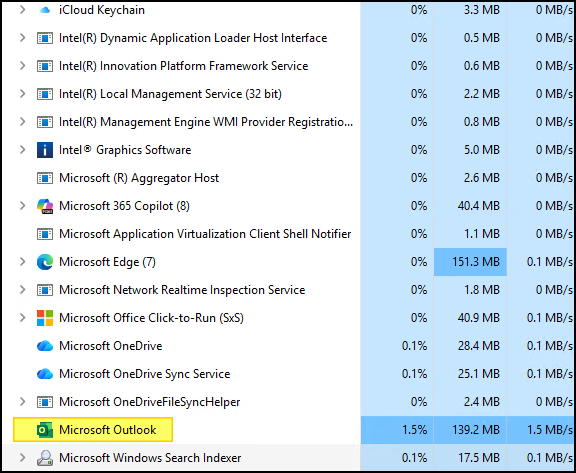Click the 3.3 MB memory for iCloud Keychain

pyautogui.click(x=482, y=10)
